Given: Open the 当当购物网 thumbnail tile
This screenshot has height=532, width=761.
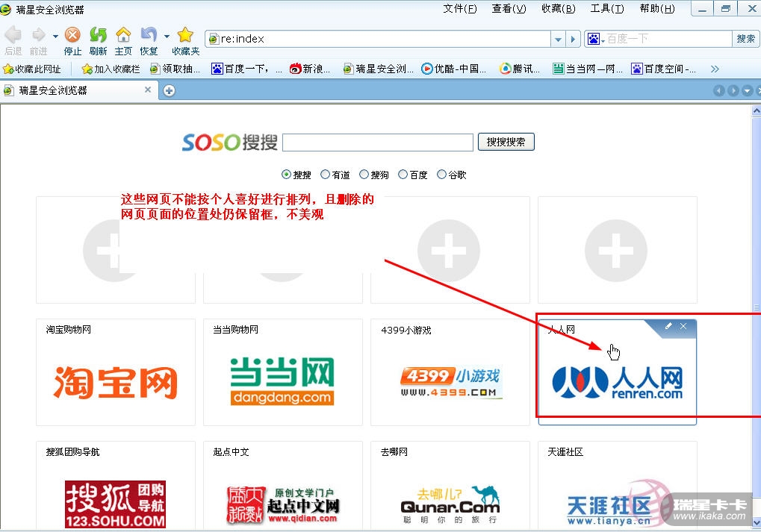Looking at the screenshot, I should [282, 372].
